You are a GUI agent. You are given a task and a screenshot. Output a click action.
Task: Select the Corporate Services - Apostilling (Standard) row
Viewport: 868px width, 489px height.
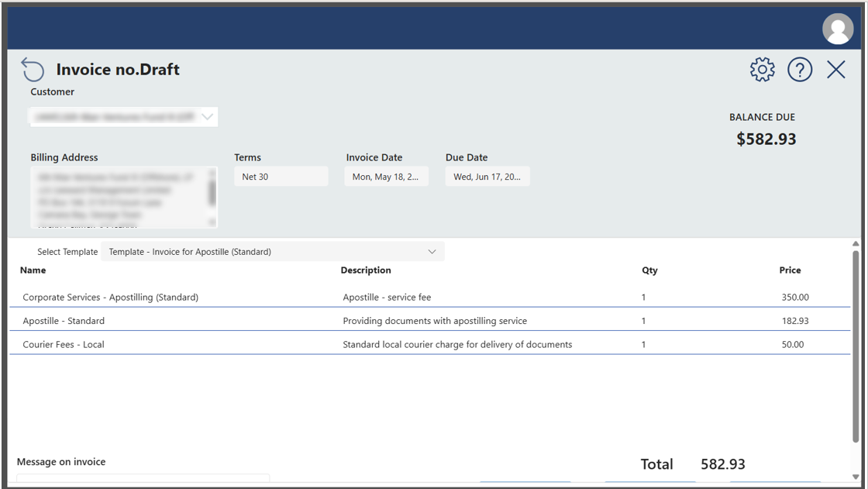(429, 297)
